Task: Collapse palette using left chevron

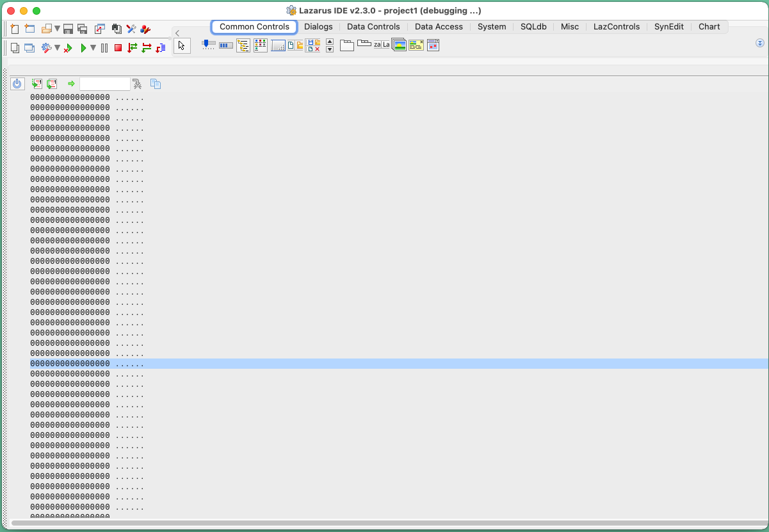Action: tap(177, 33)
